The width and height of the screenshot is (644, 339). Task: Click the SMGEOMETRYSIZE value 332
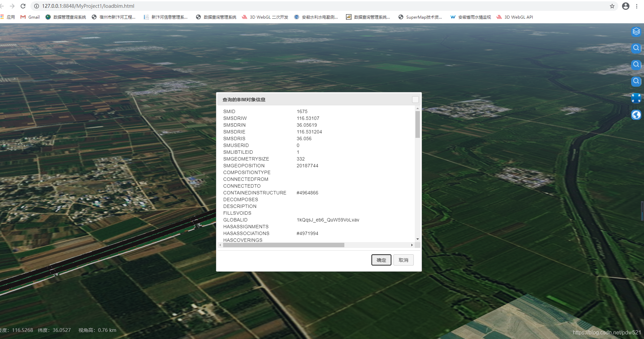coord(301,159)
